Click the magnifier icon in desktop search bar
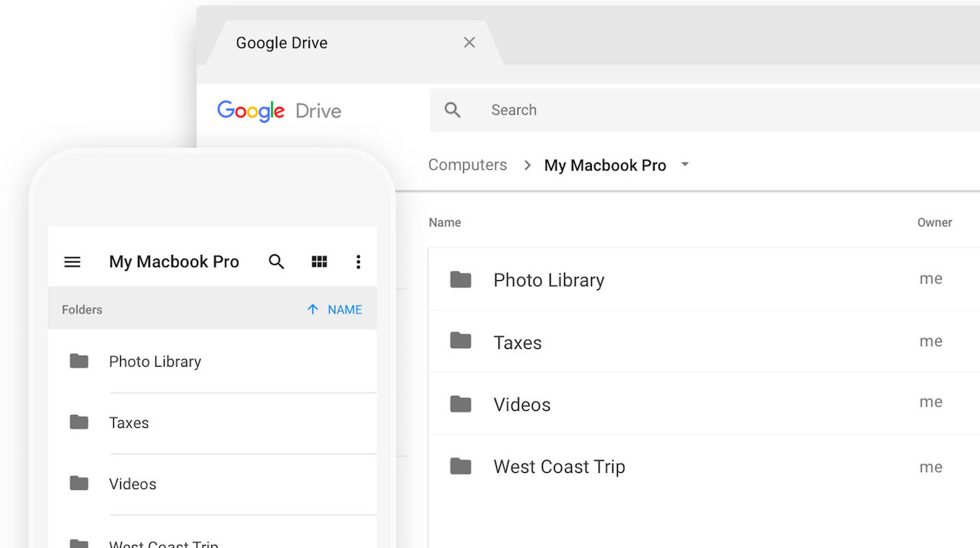980x548 pixels. point(452,110)
